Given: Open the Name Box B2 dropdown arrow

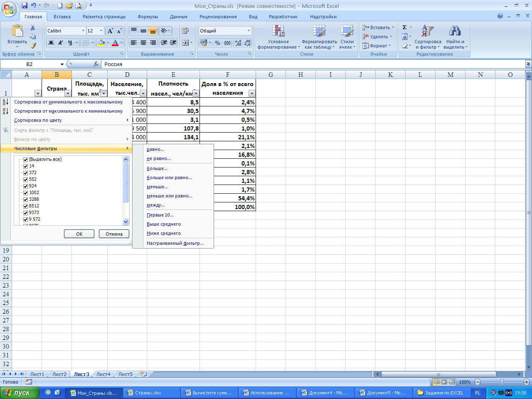Looking at the screenshot, I should click(x=62, y=64).
